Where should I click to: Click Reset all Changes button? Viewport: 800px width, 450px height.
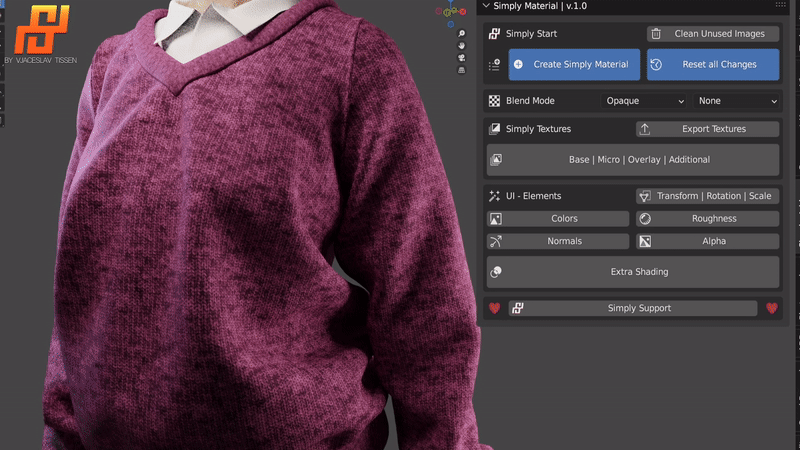coord(713,64)
